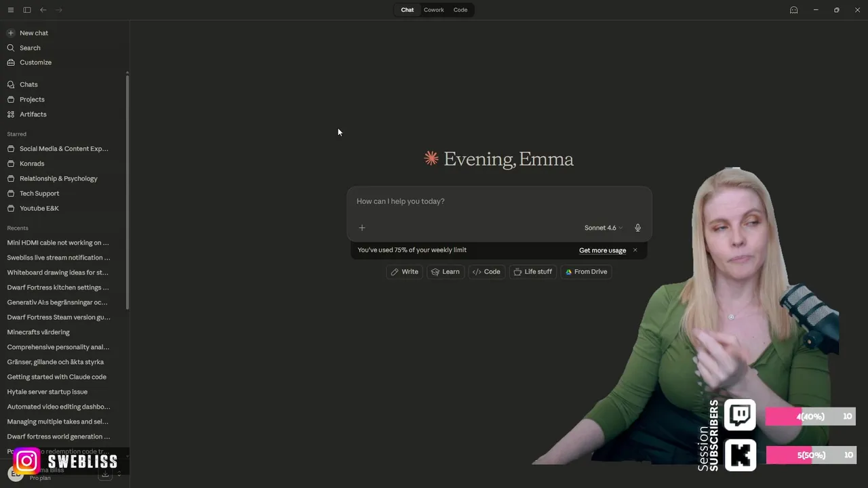This screenshot has width=868, height=488.
Task: Open chat 'Whiteboard drawing ideas for st...'
Action: pos(58,272)
